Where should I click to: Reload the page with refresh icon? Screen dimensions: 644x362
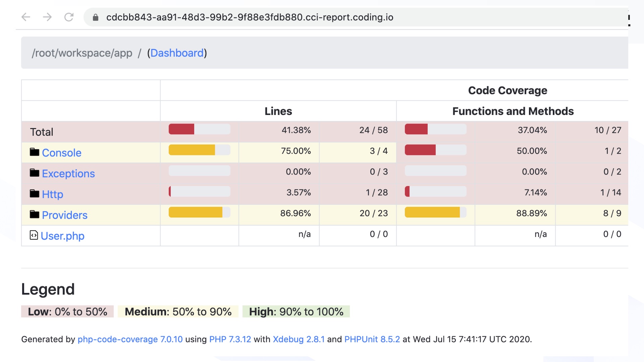tap(69, 17)
